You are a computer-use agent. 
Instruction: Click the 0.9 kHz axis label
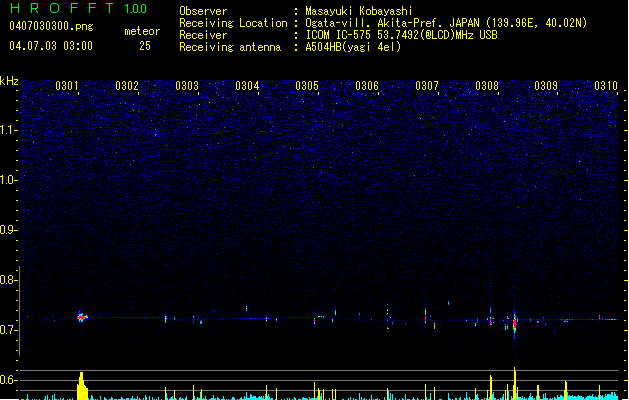[8, 230]
